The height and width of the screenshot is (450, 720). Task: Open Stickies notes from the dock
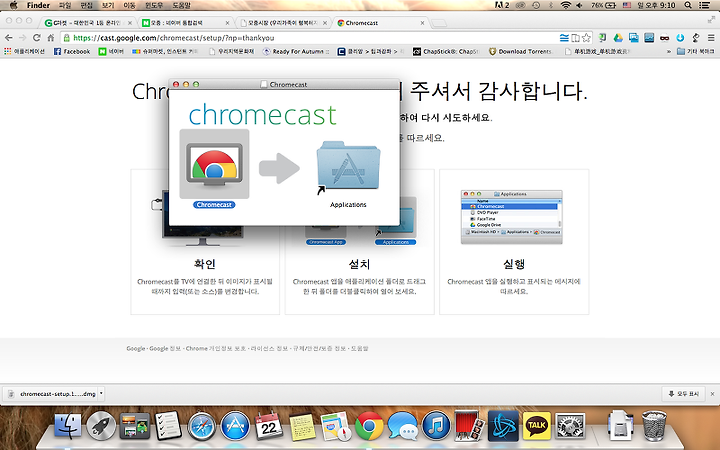point(302,427)
